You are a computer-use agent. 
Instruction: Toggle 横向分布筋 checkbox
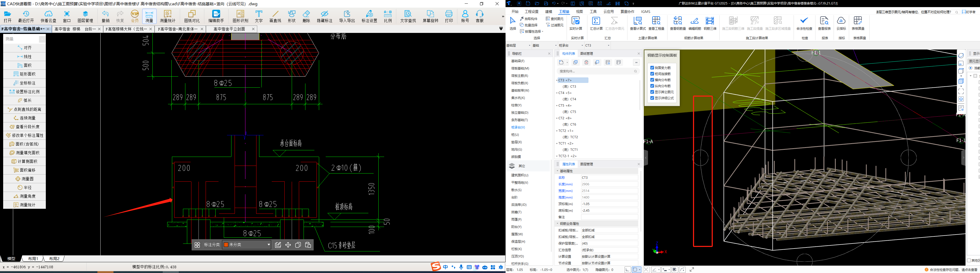point(652,80)
